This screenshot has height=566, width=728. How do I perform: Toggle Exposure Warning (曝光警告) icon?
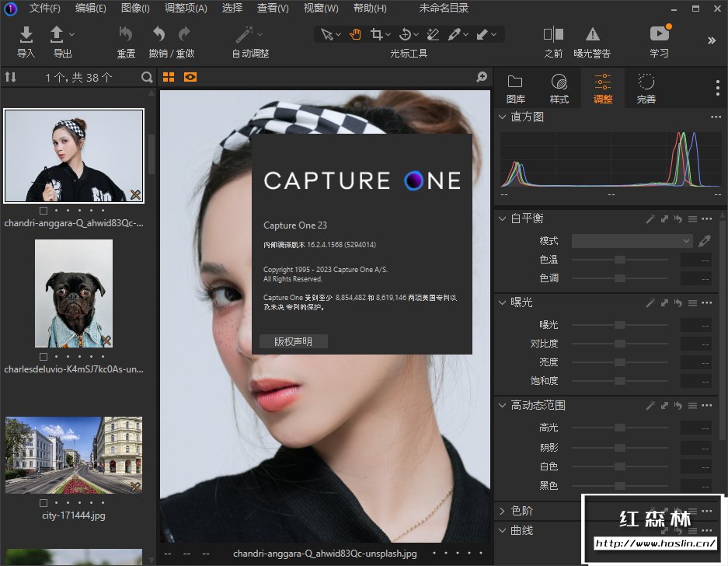point(592,35)
